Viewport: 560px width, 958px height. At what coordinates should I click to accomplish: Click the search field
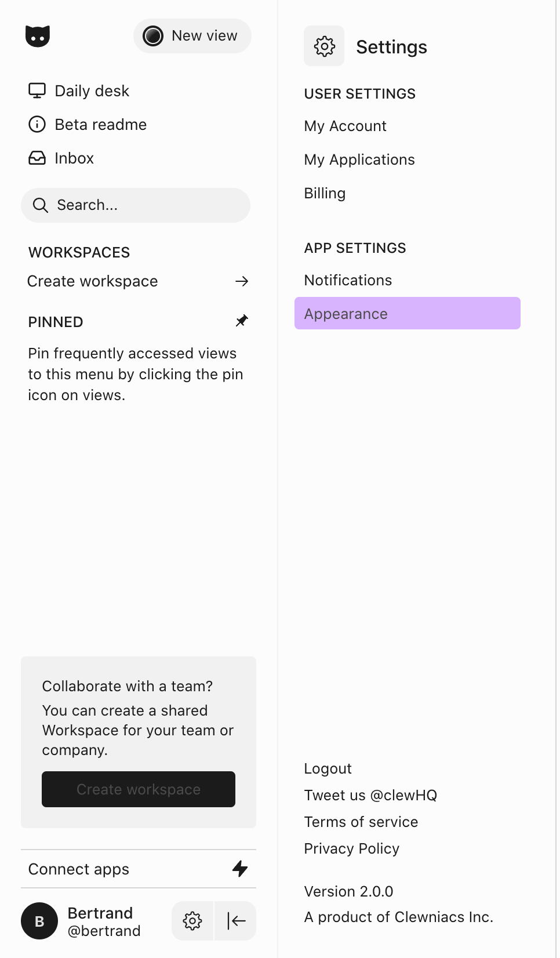coord(135,205)
